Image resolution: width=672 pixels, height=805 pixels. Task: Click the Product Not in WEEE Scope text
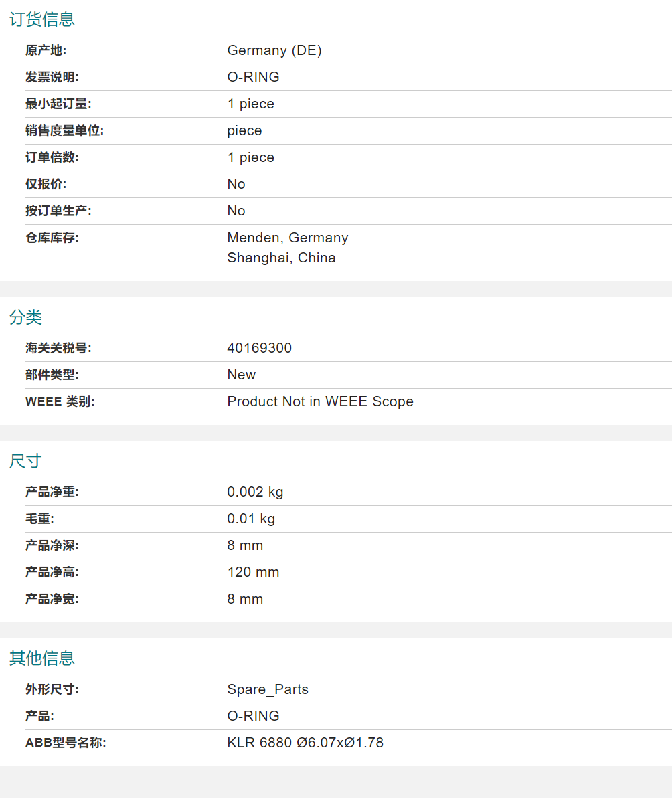pyautogui.click(x=320, y=401)
